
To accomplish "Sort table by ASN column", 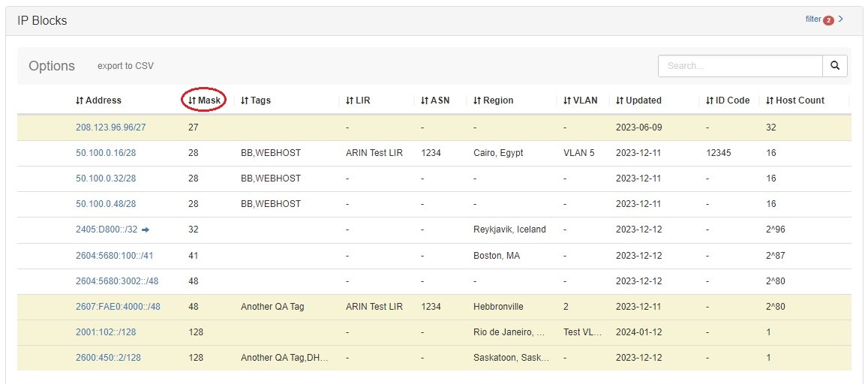I will point(435,100).
